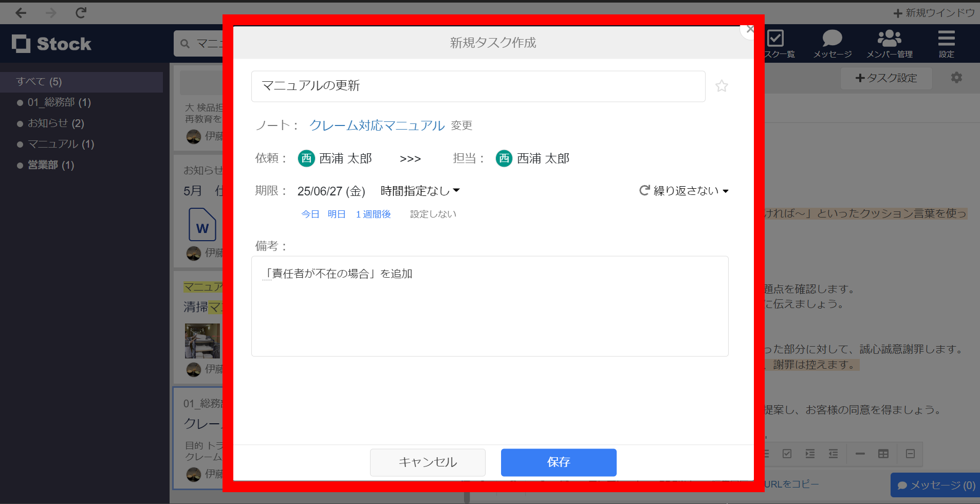Open the クレーム対応マニュアル note link
This screenshot has width=980, height=504.
377,125
